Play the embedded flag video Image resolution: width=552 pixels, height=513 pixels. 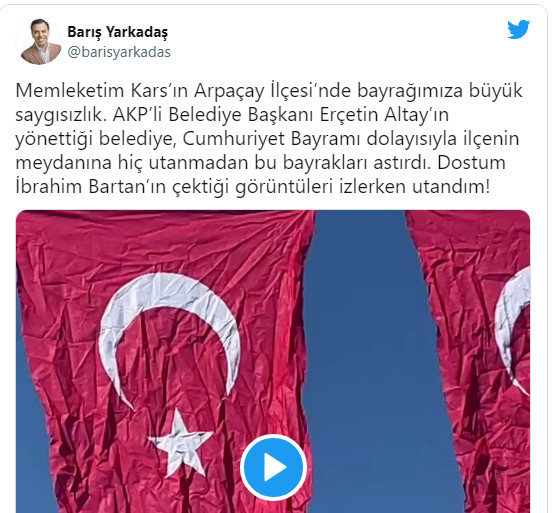click(x=273, y=467)
